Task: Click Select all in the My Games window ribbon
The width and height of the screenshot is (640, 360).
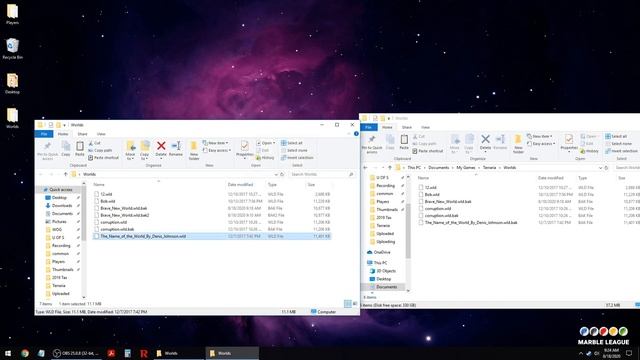Action: (616, 136)
